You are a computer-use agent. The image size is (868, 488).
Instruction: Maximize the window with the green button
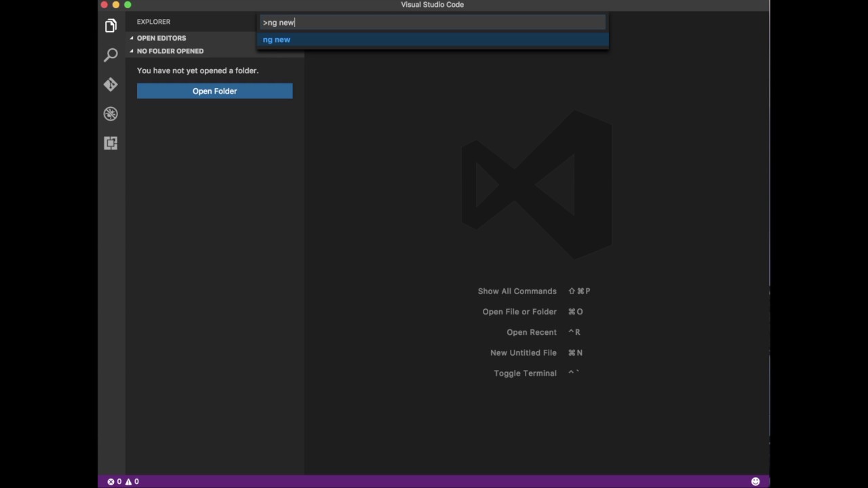point(127,5)
